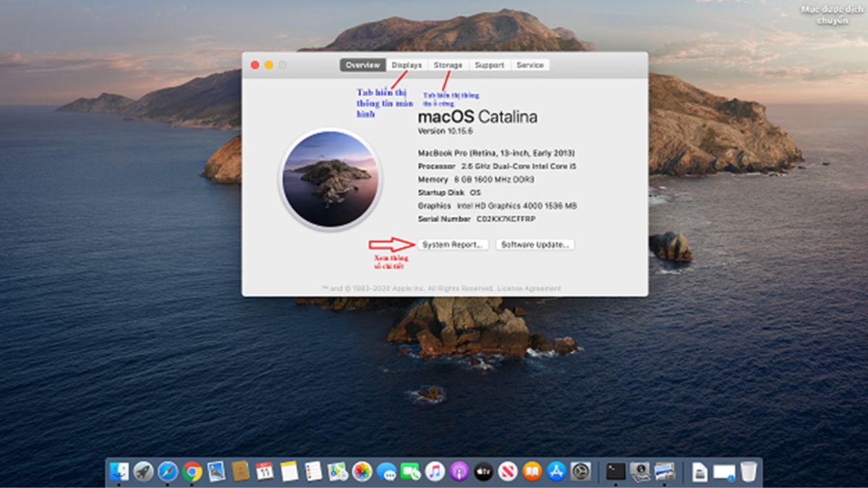
Task: Click the System Report... button
Action: click(453, 245)
